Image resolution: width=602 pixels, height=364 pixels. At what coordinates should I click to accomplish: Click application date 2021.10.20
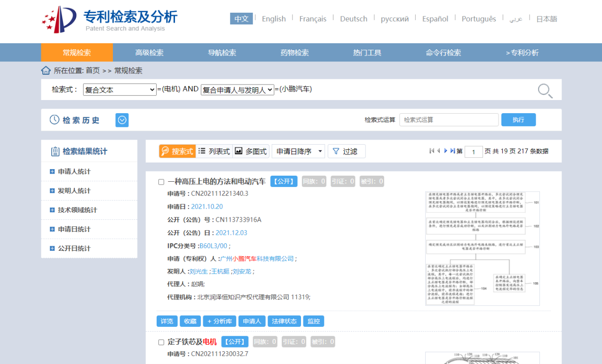207,207
